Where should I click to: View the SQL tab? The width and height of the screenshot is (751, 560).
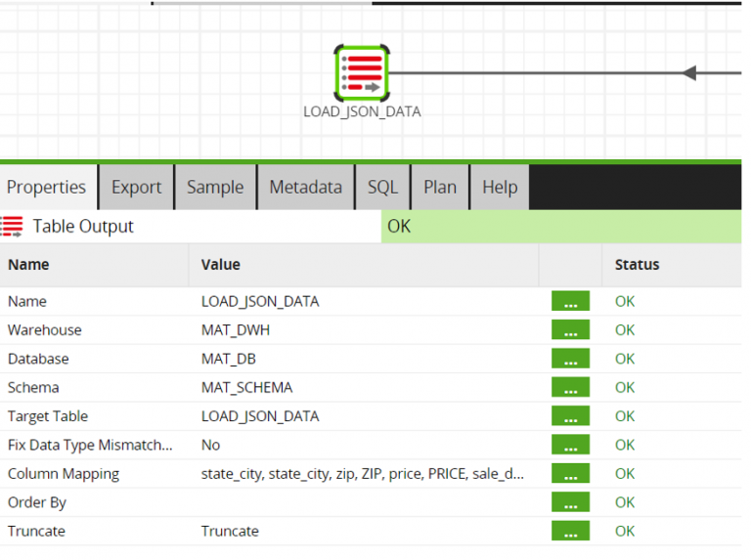382,188
